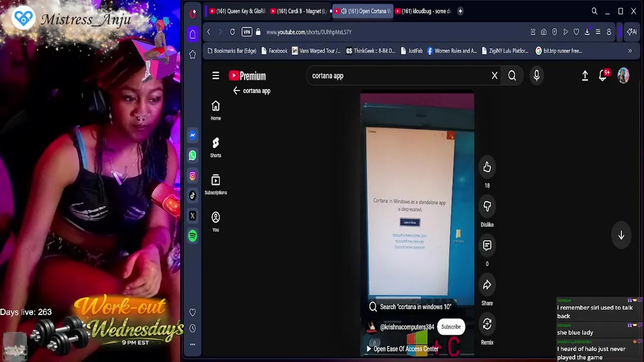The width and height of the screenshot is (644, 362).
Task: Open the Facebook bookmark
Action: (x=274, y=51)
